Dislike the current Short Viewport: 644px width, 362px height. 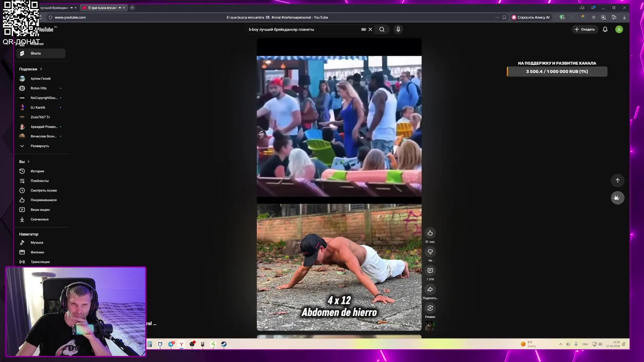(x=430, y=251)
